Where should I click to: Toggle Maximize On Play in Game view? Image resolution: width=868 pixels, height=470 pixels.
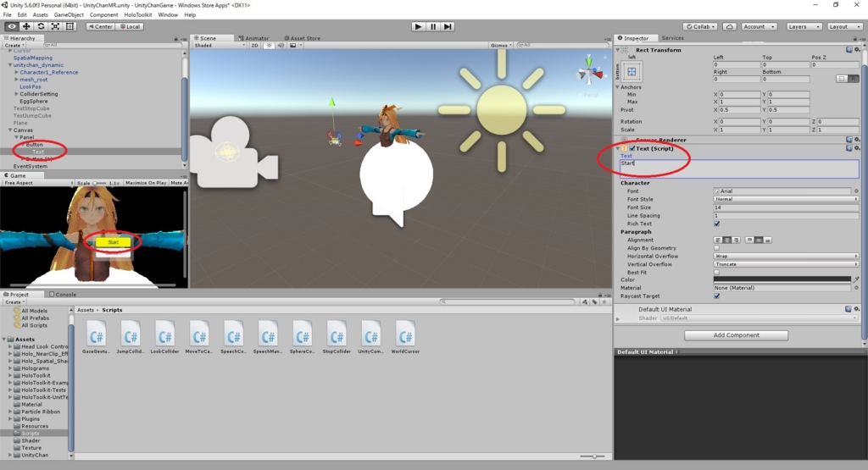coord(146,183)
